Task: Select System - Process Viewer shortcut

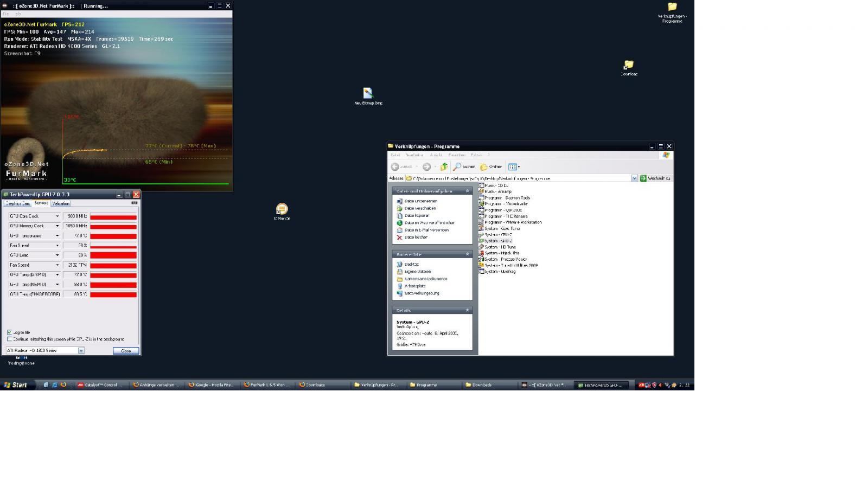Action: tap(502, 259)
